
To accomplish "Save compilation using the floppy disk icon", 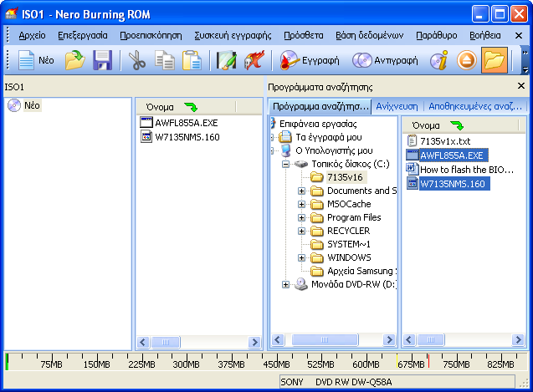I will [102, 60].
